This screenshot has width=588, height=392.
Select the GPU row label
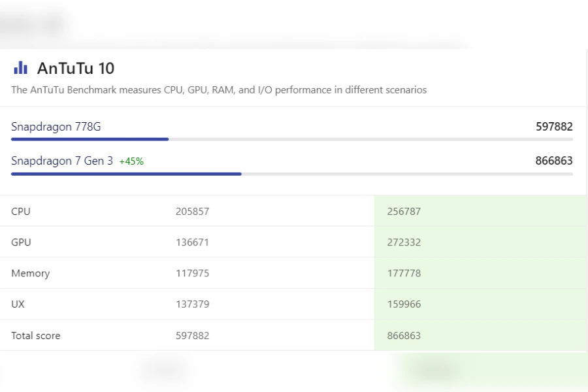(21, 242)
